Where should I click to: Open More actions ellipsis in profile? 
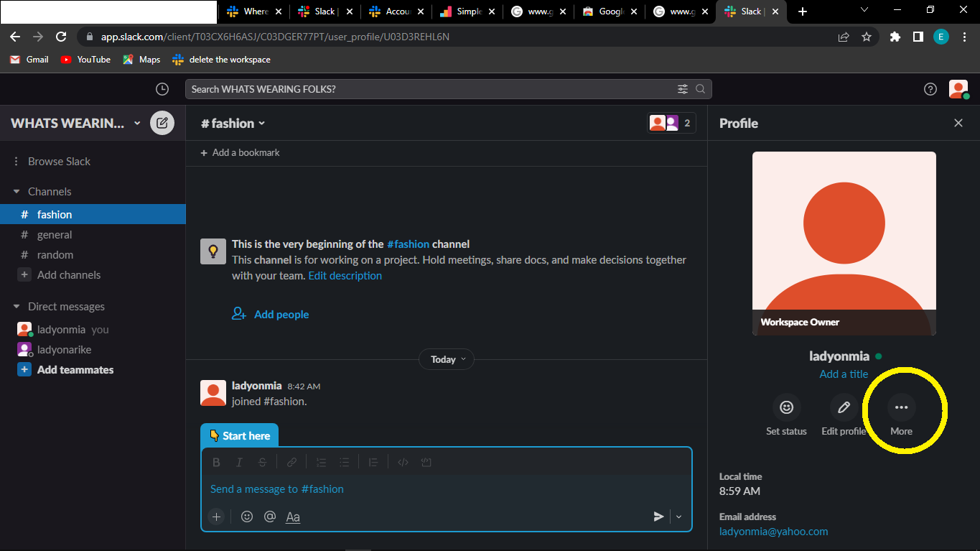click(x=901, y=407)
